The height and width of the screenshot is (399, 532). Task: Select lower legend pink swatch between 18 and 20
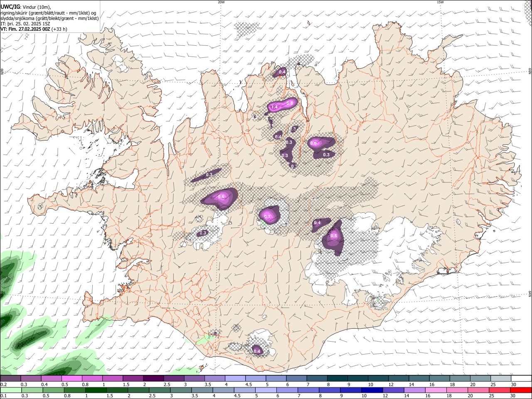point(458,390)
